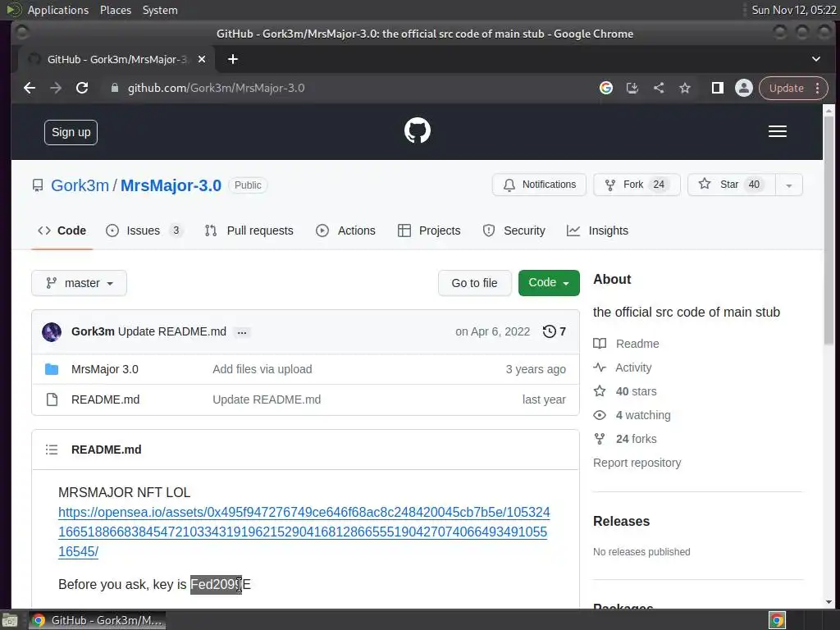The height and width of the screenshot is (630, 840).
Task: Click the README.md file icon
Action: point(52,399)
